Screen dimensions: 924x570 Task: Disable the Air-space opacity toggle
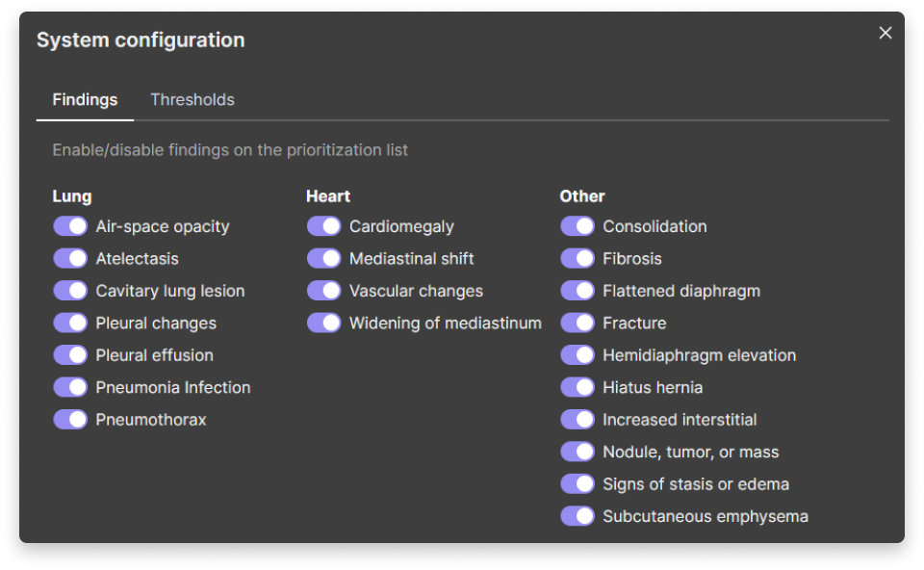tap(70, 226)
